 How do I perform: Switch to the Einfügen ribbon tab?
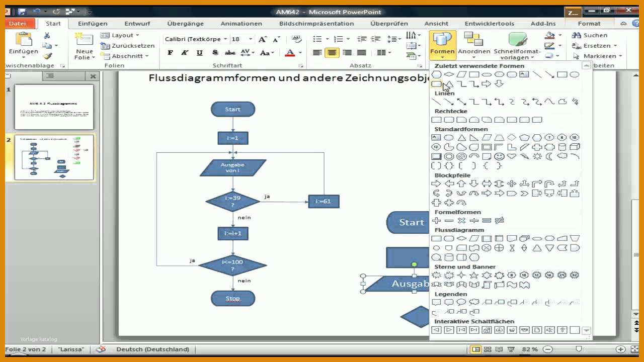(93, 23)
